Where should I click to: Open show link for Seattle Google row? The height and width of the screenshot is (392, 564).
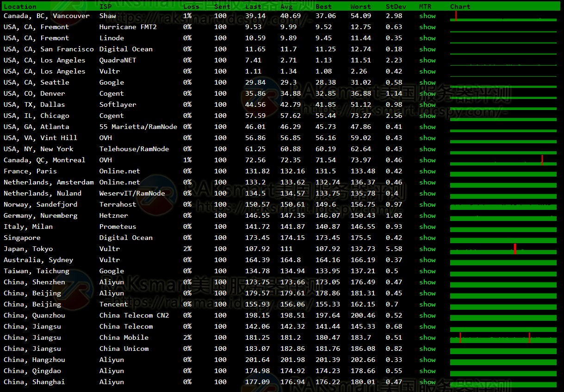pos(428,82)
